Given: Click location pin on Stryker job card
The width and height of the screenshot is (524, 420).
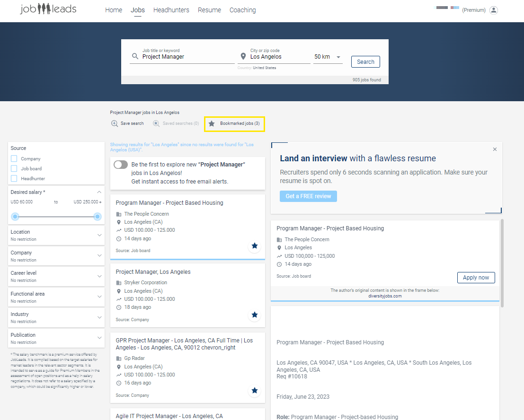Looking at the screenshot, I should [x=119, y=291].
